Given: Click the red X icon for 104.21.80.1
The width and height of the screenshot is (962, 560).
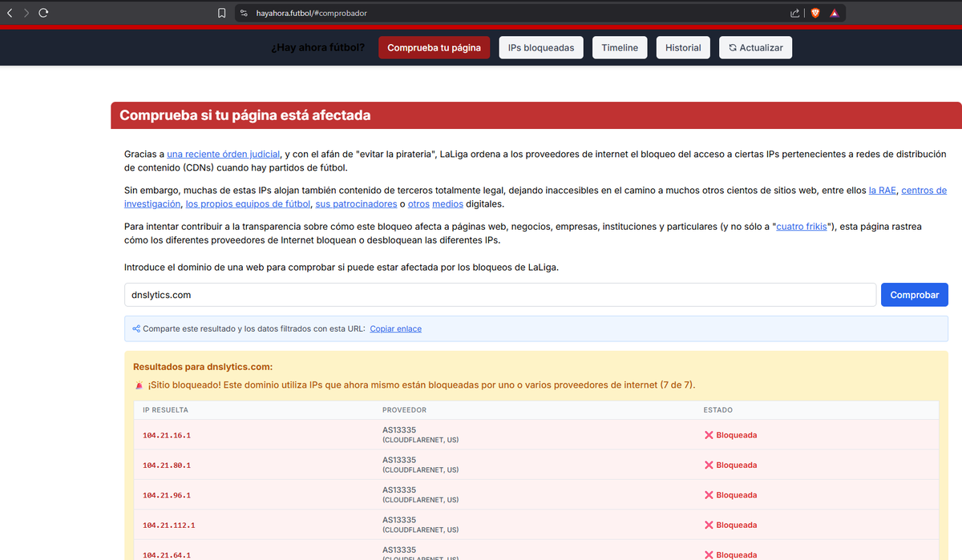Looking at the screenshot, I should pyautogui.click(x=709, y=465).
